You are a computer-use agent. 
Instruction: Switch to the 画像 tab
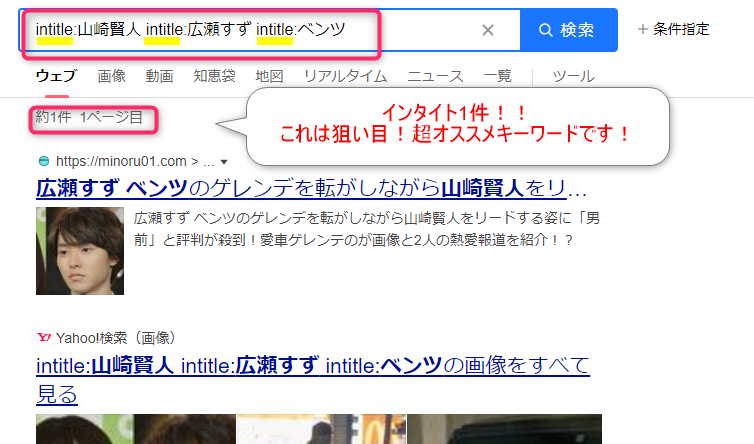[x=112, y=76]
